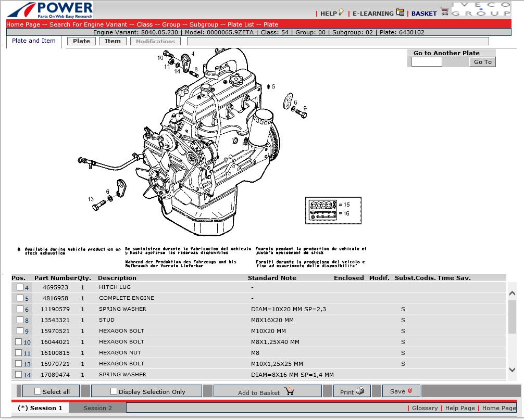Tick checkbox for position 6 SPRING WASHER
The image size is (524, 420).
pyautogui.click(x=20, y=309)
